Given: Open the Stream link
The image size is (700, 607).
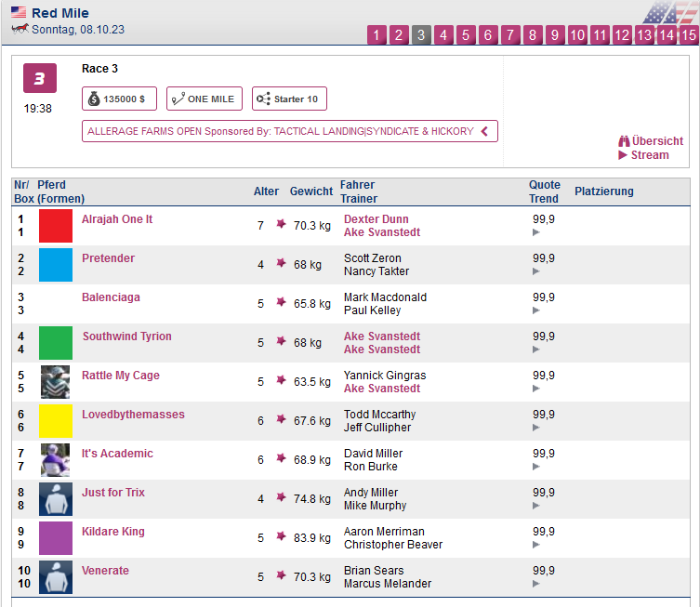Looking at the screenshot, I should pyautogui.click(x=650, y=155).
